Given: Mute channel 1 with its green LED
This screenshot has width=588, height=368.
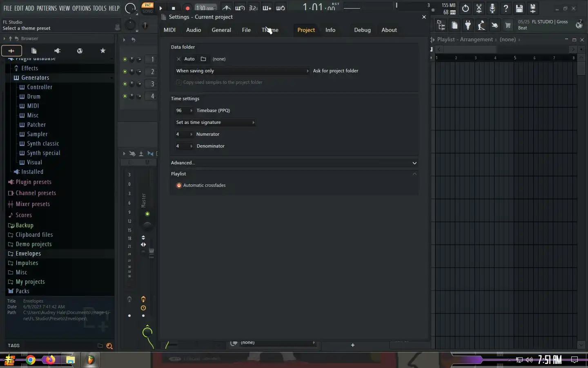Looking at the screenshot, I should [125, 59].
